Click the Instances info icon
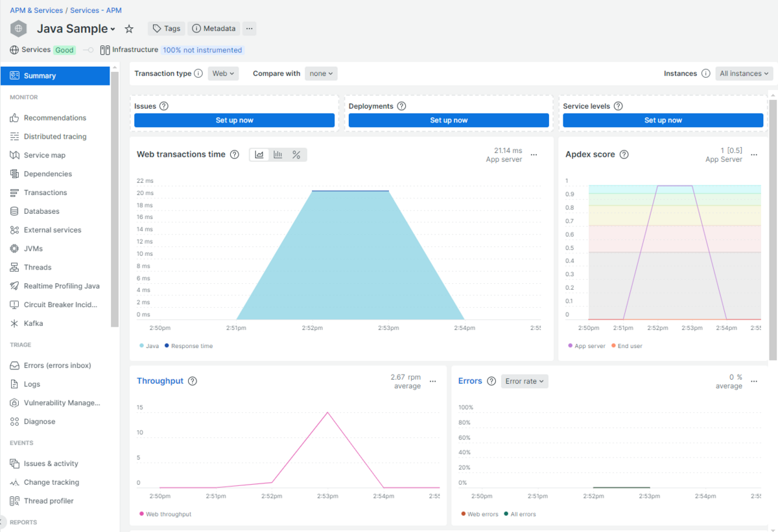This screenshot has width=778, height=532. click(705, 74)
